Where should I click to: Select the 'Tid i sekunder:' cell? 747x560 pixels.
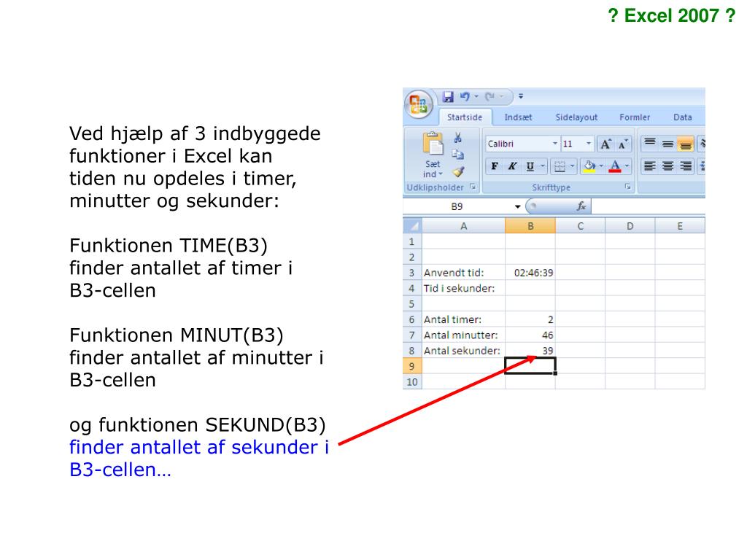coord(463,288)
